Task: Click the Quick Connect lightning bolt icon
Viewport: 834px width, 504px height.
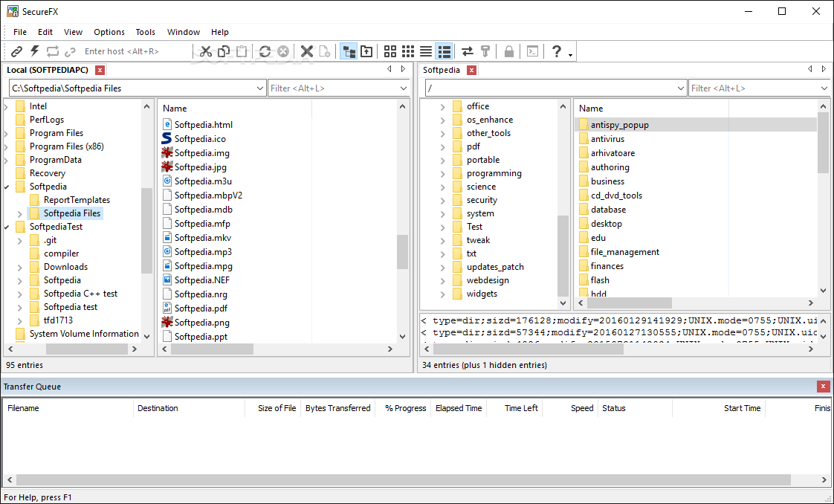Action: click(x=35, y=51)
